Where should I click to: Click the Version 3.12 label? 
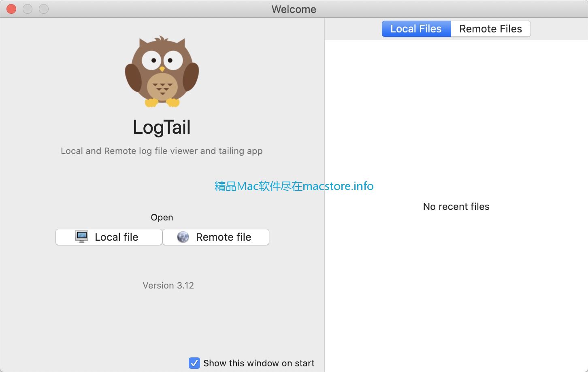pos(168,285)
